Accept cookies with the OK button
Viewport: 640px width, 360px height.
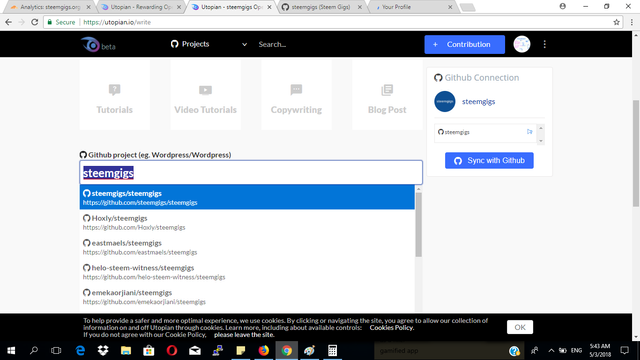(520, 327)
